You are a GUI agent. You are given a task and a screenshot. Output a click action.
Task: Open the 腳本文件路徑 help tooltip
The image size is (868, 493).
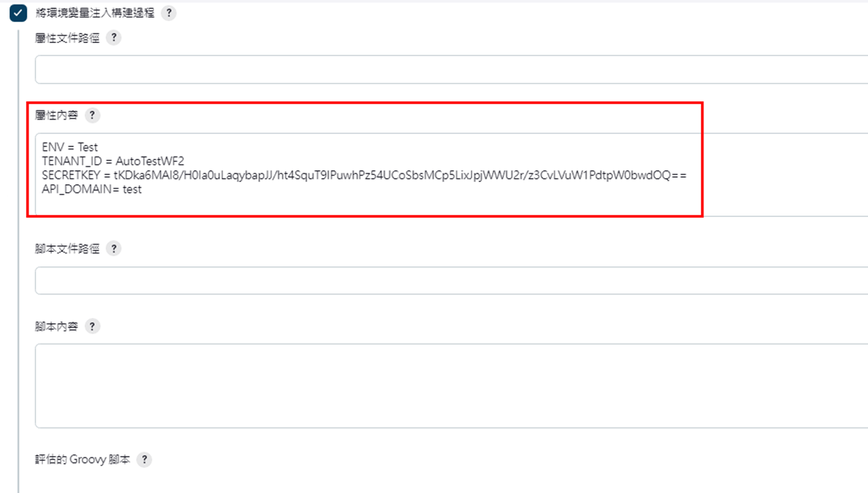(x=114, y=248)
